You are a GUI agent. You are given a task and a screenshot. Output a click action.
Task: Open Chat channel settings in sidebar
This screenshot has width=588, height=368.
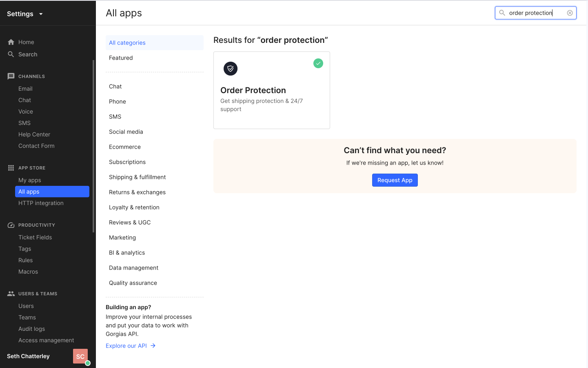[x=24, y=100]
